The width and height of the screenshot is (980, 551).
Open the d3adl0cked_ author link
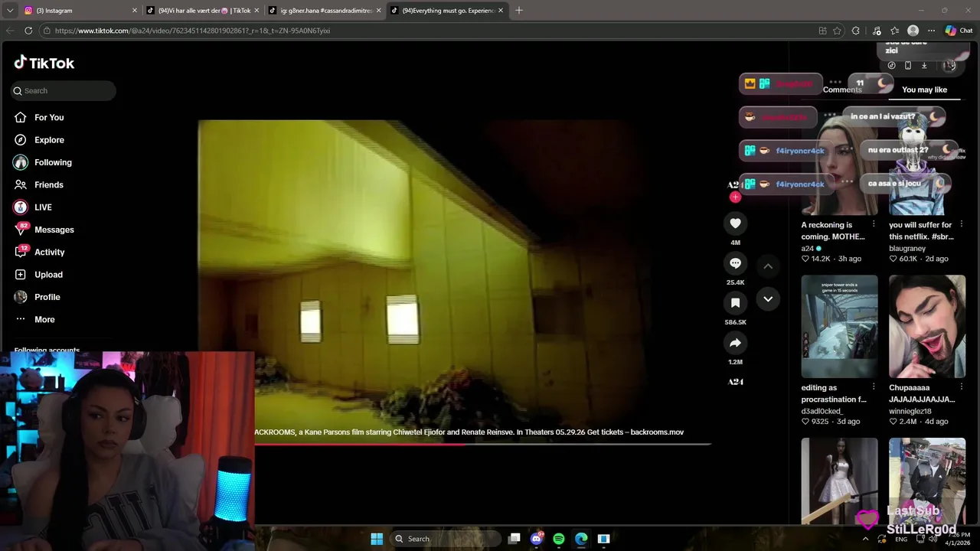click(x=822, y=411)
